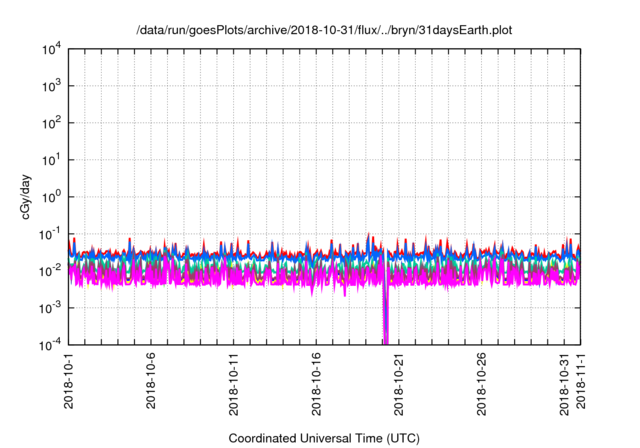Click the 10^-4 y-axis tick label

(x=51, y=345)
